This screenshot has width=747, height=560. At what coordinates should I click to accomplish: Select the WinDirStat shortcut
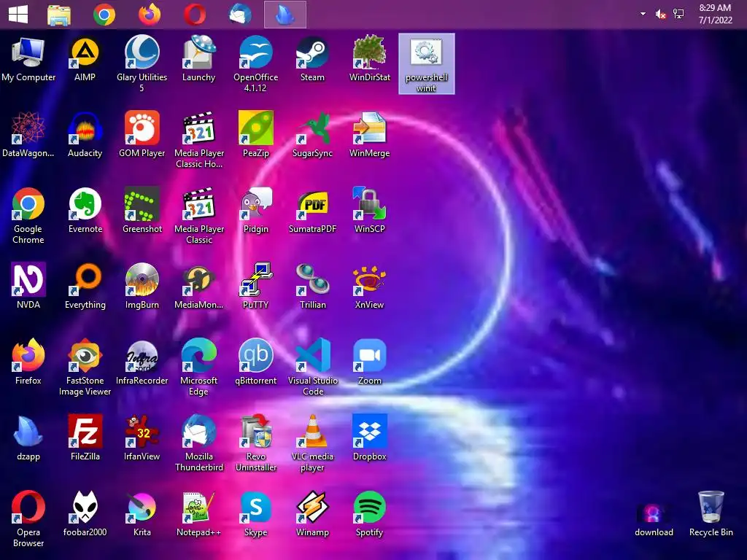(x=370, y=59)
